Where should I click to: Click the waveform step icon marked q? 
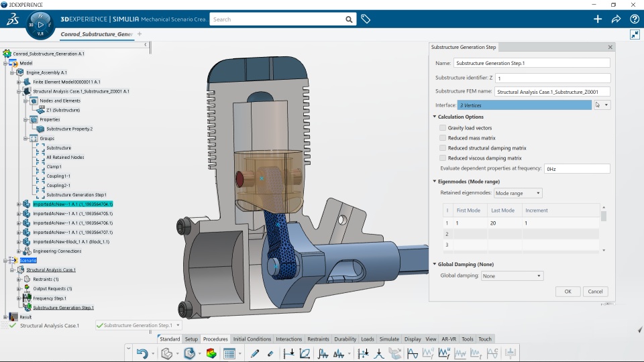428,353
